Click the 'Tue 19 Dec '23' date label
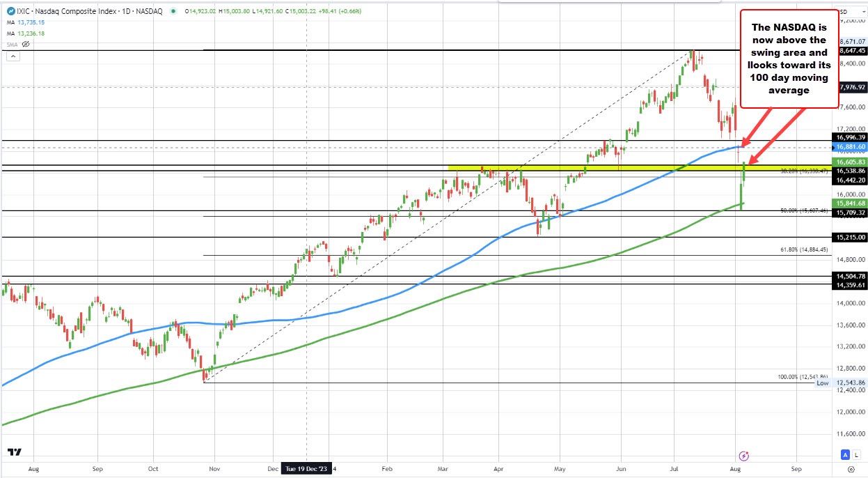This screenshot has width=868, height=478. 307,469
